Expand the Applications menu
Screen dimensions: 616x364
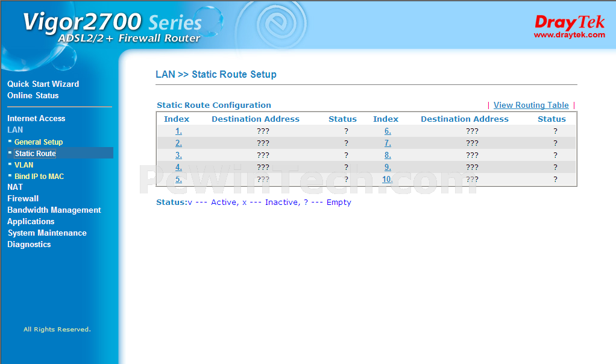click(31, 221)
